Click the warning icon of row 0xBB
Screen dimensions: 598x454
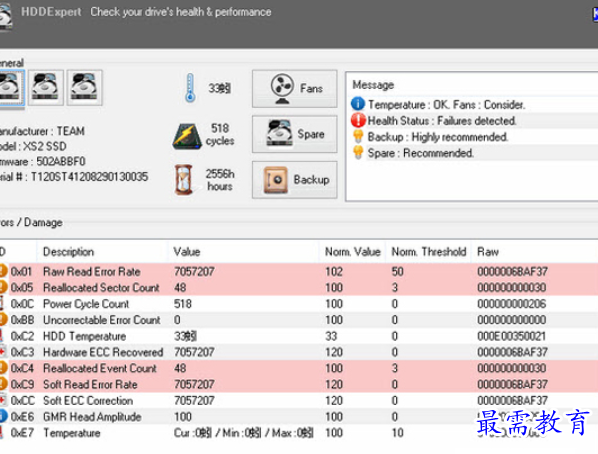pos(3,319)
